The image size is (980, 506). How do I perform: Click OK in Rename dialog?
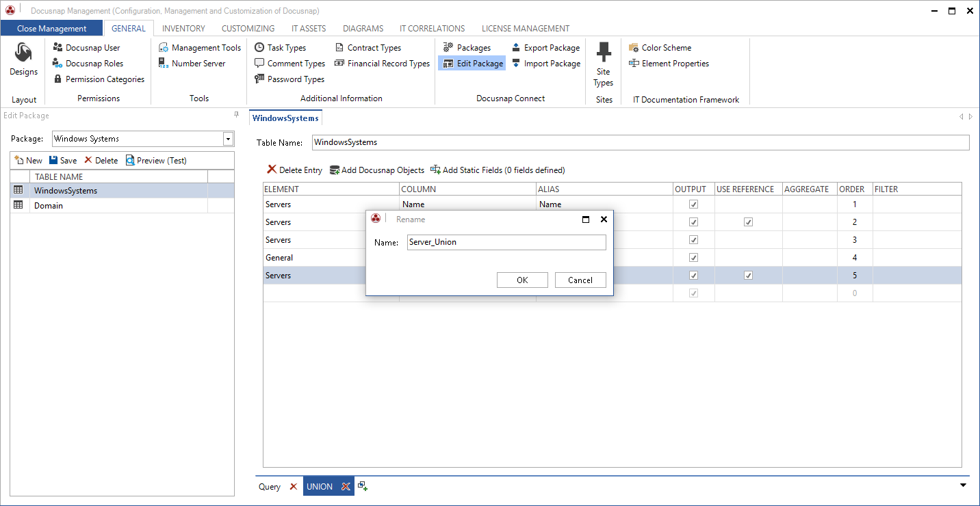point(522,280)
